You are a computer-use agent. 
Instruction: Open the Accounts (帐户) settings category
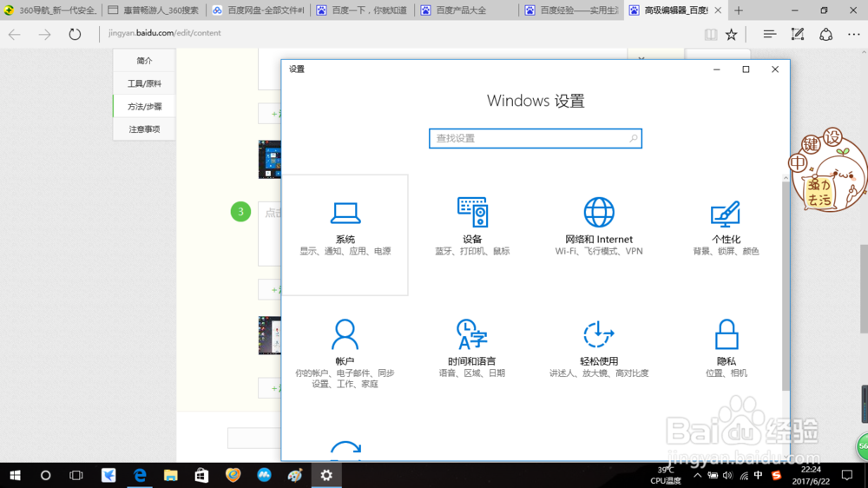tap(345, 353)
